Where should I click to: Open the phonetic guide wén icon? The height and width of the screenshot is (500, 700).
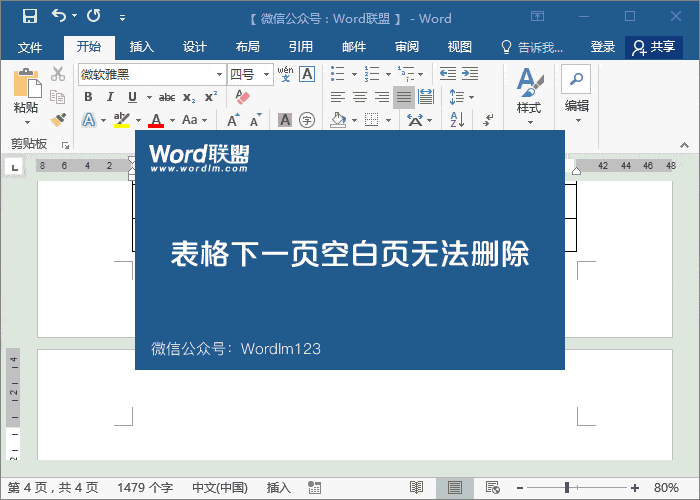(x=285, y=74)
